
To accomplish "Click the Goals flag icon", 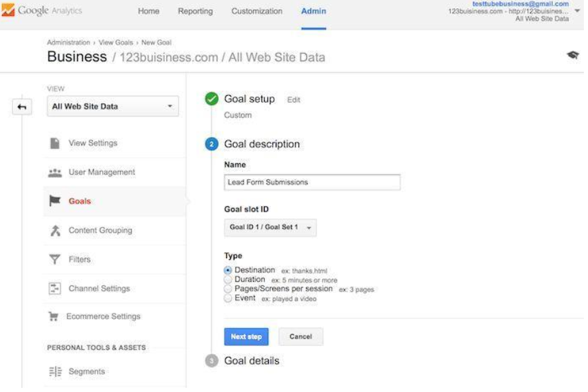I will point(55,201).
